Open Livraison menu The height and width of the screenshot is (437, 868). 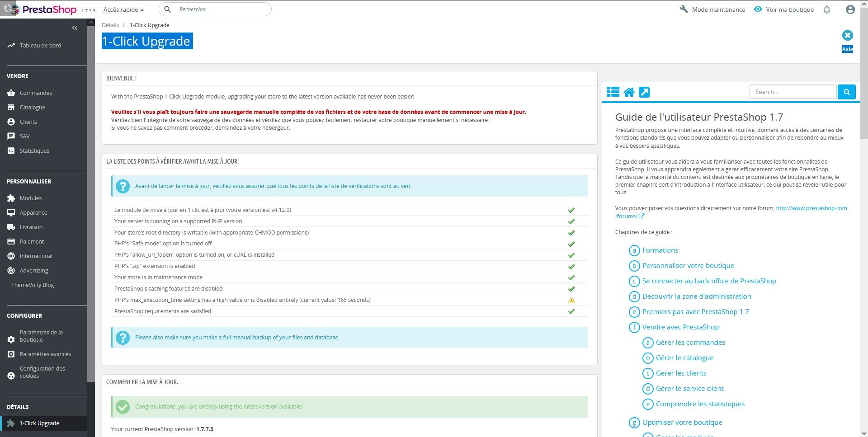[x=31, y=227]
